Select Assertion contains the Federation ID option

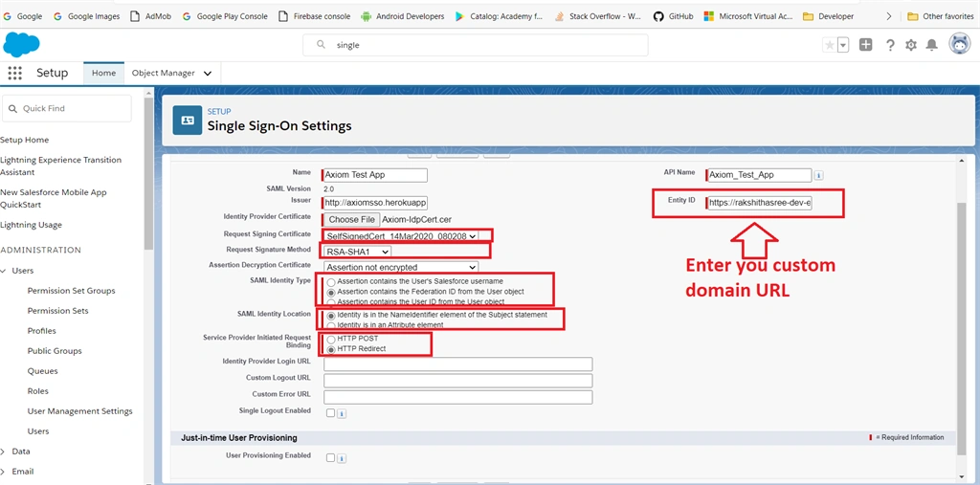click(x=331, y=292)
